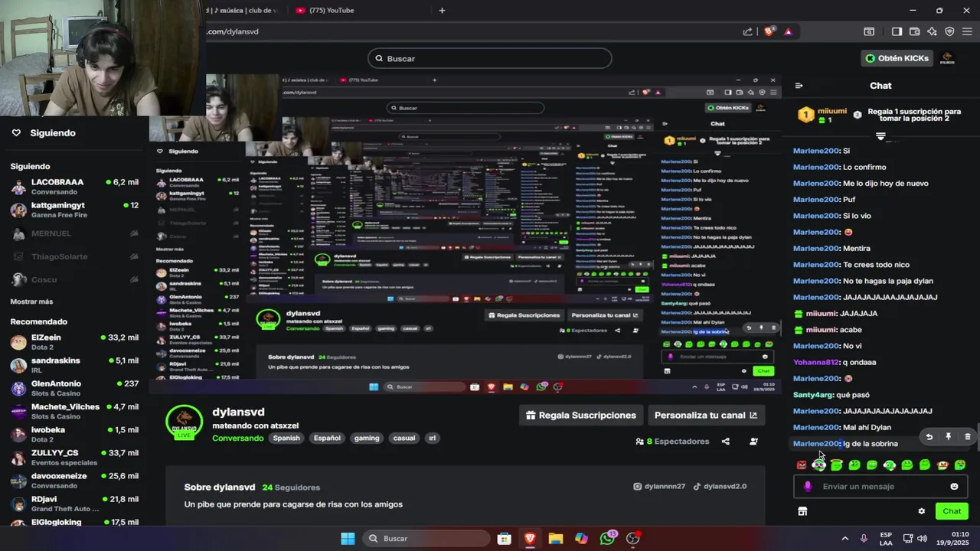Click the Conversando category link

point(237,438)
